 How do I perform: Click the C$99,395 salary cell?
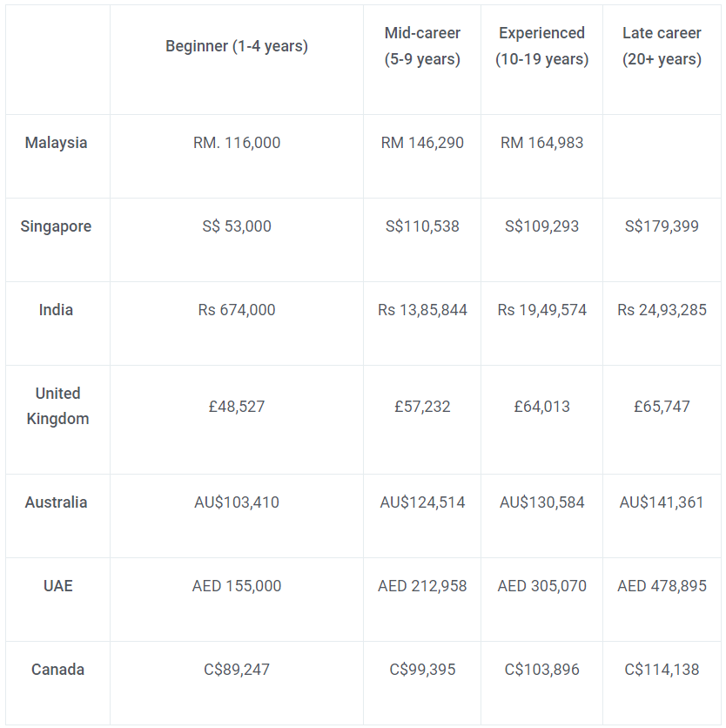[422, 670]
